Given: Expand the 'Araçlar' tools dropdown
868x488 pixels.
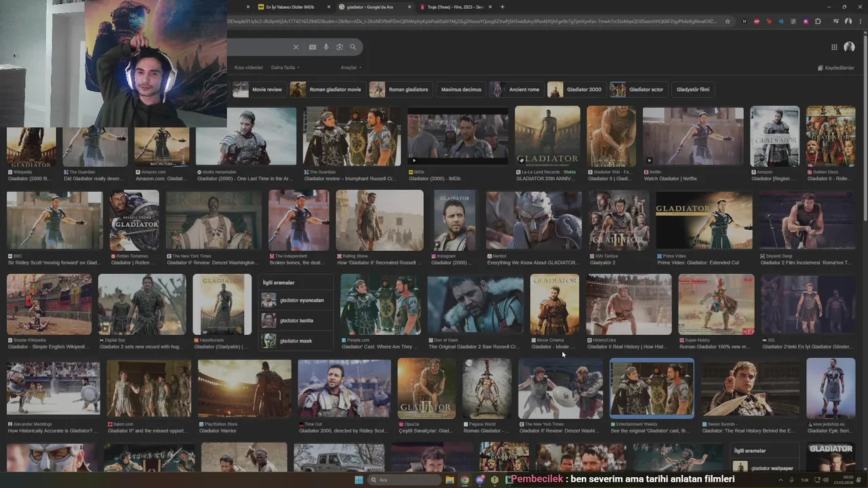Looking at the screenshot, I should click(x=351, y=68).
